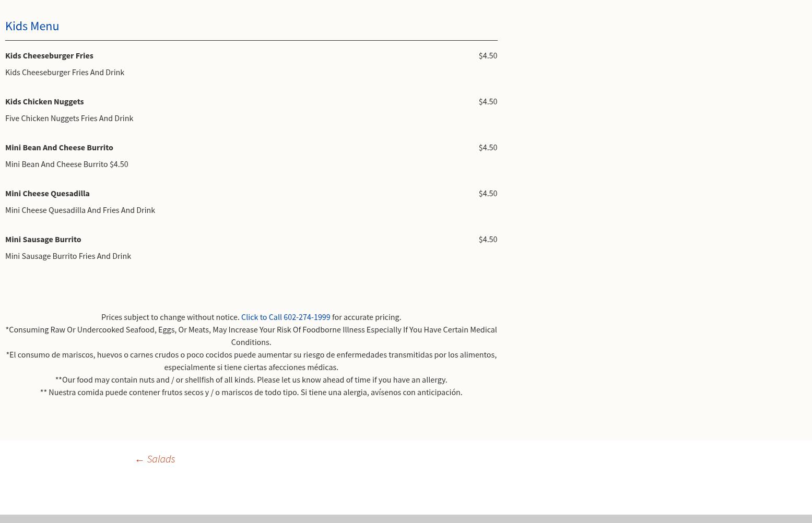This screenshot has height=523, width=812.
Task: Go back to the Salads page
Action: (x=155, y=459)
